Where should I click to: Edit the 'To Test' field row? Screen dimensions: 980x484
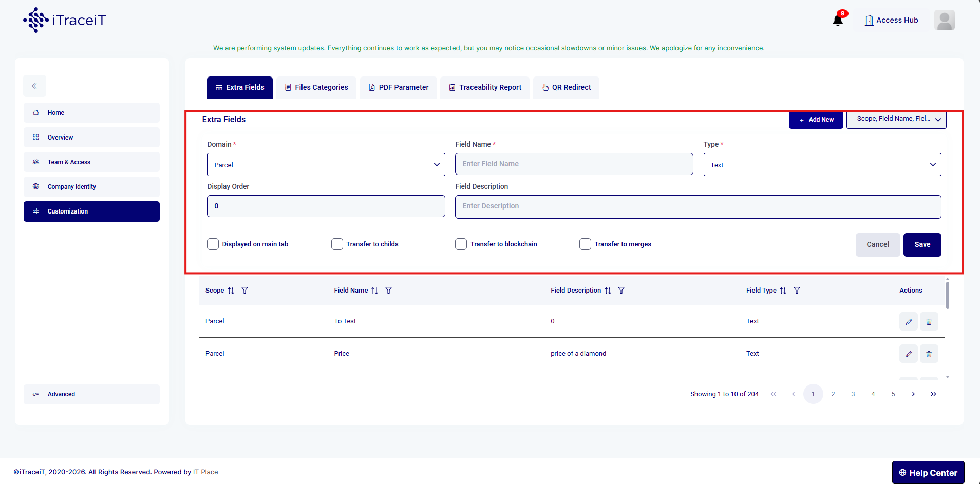tap(908, 322)
